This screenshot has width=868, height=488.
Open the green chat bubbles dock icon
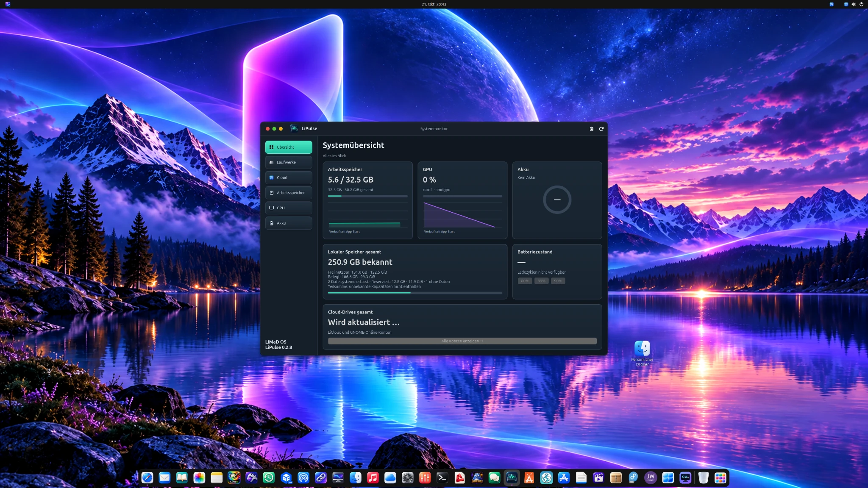pyautogui.click(x=494, y=478)
